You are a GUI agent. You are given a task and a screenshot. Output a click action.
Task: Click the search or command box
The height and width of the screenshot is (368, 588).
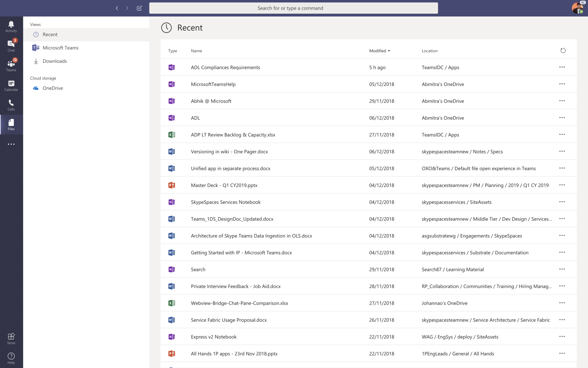point(293,8)
